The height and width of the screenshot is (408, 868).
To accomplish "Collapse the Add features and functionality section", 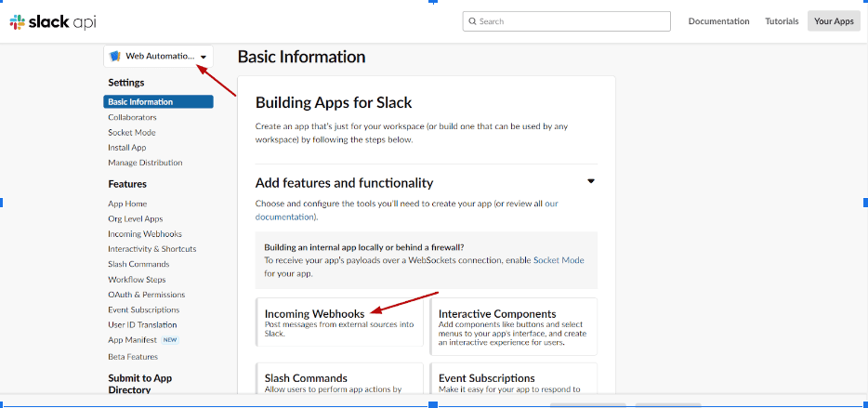I will point(591,181).
